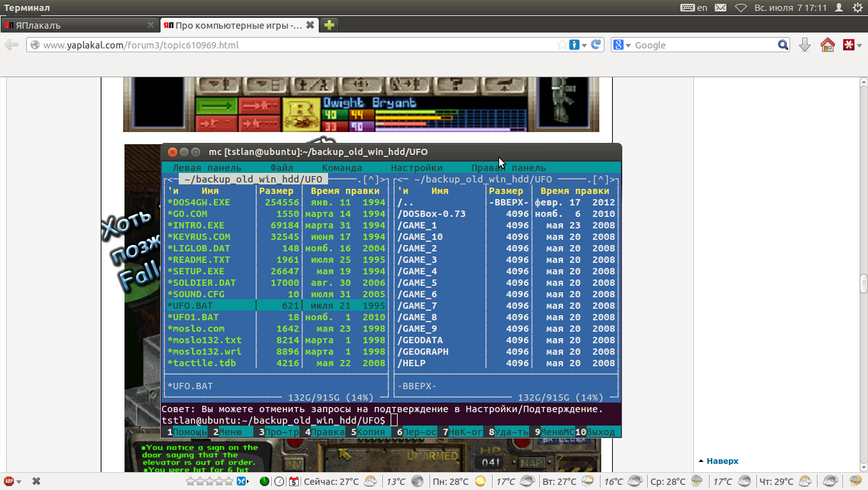Select the DOS4GW.EXE file row
868x490 pixels.
click(276, 202)
